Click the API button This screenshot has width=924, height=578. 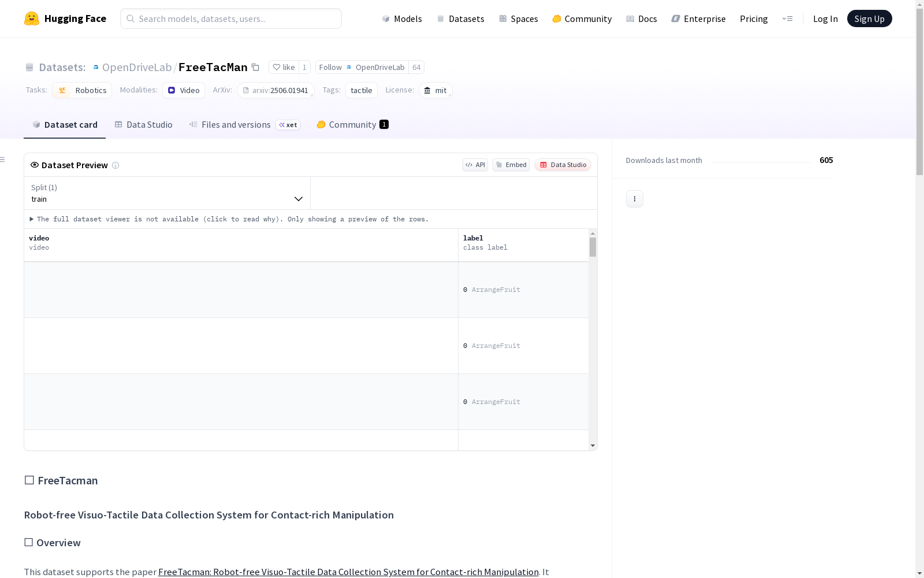[x=475, y=165]
